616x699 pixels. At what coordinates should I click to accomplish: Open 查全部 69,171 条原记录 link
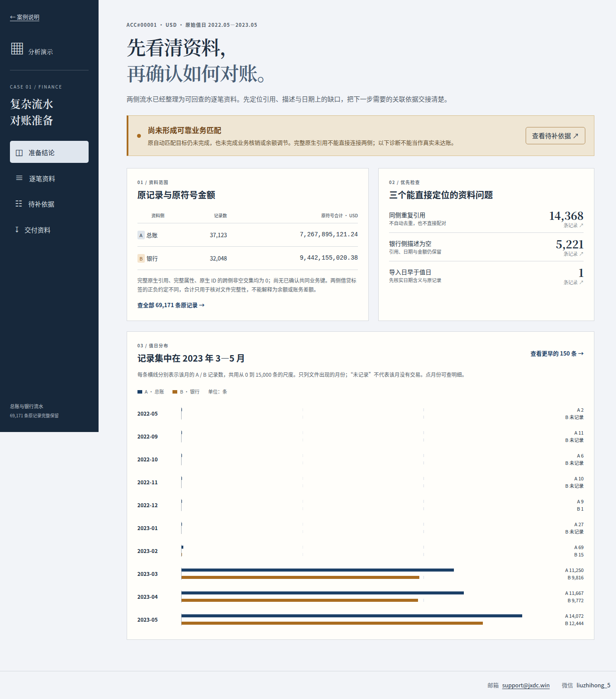point(171,305)
